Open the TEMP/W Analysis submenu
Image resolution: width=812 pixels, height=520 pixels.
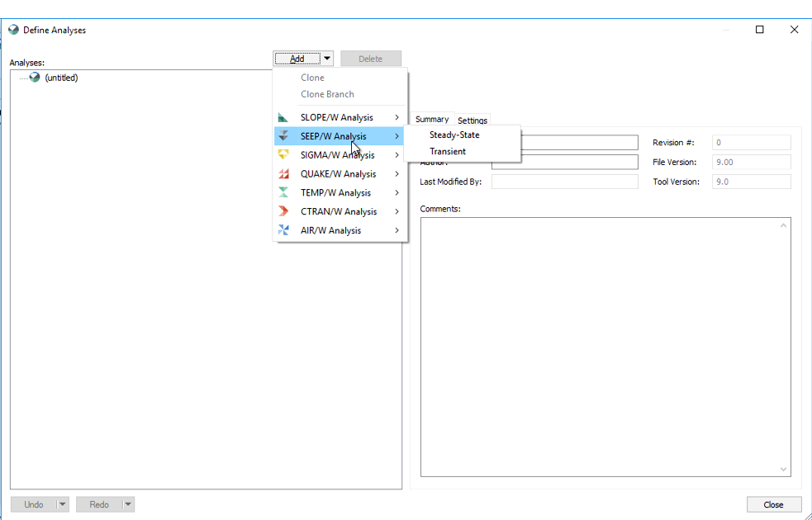(x=340, y=192)
